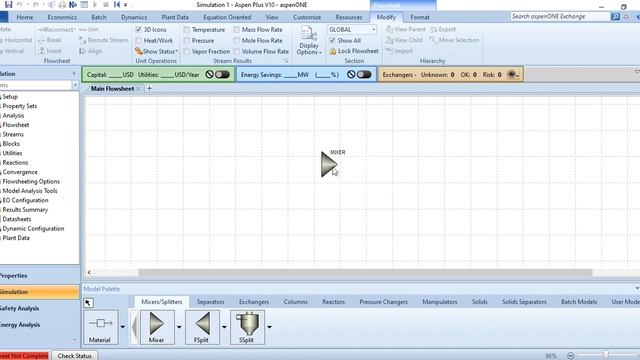The image size is (640, 360).
Task: Open the Quick Access Toolbar customize arrow
Action: 125,5
